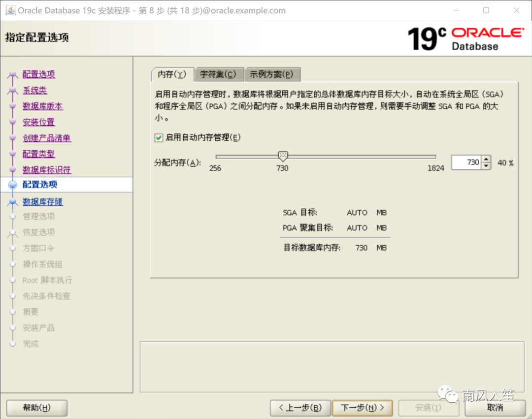Go back with 上一步(B) button
The height and width of the screenshot is (419, 532).
point(300,408)
